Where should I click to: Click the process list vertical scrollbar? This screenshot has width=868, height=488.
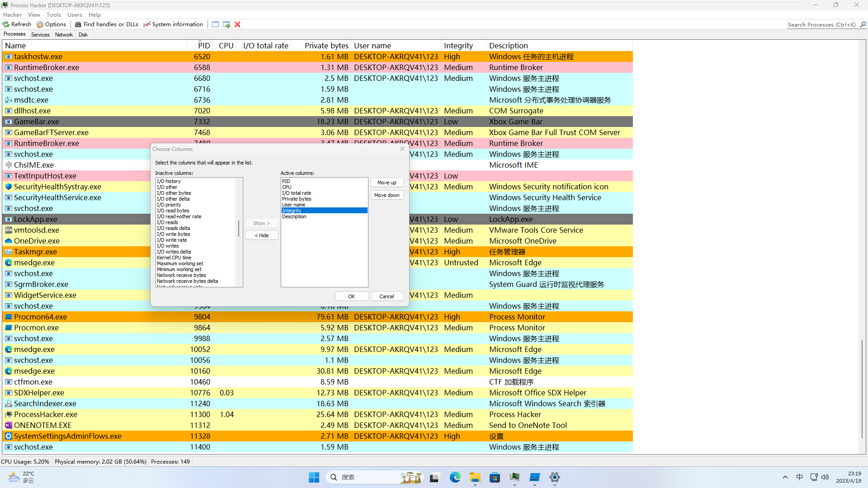click(862, 389)
